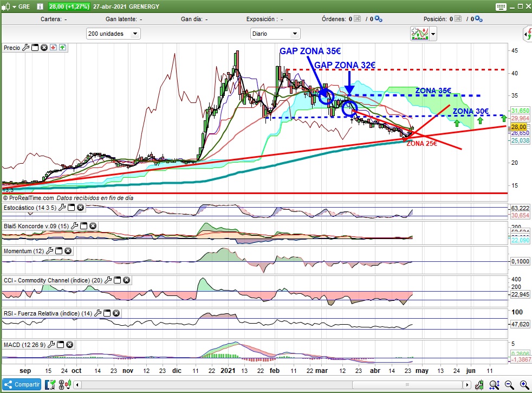Zoom out using the minus magnifier
The height and width of the screenshot is (393, 532).
[x=509, y=384]
